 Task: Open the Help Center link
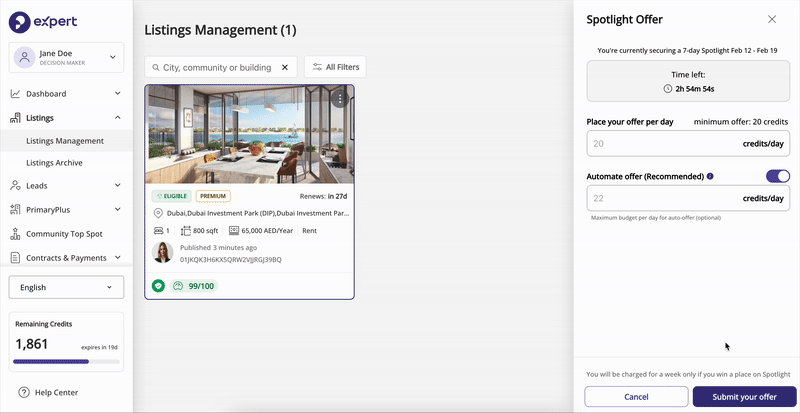[x=56, y=393]
